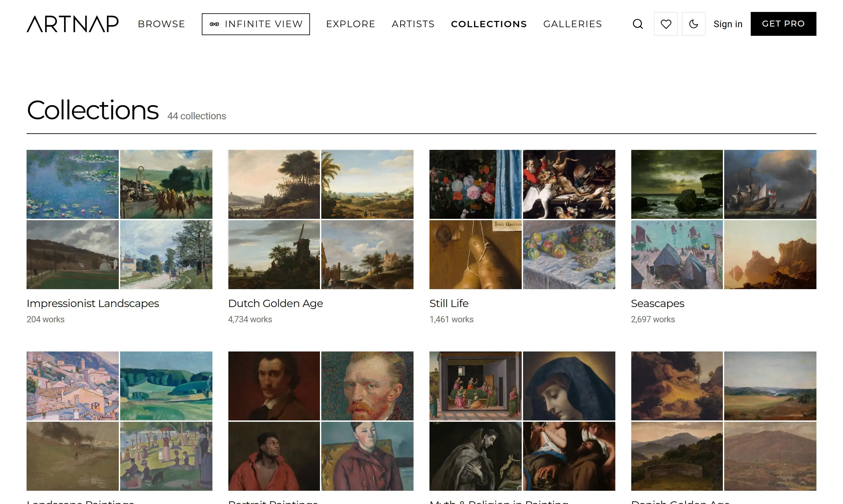The image size is (843, 504).
Task: Click the hillside village painting thumbnail
Action: [x=73, y=386]
